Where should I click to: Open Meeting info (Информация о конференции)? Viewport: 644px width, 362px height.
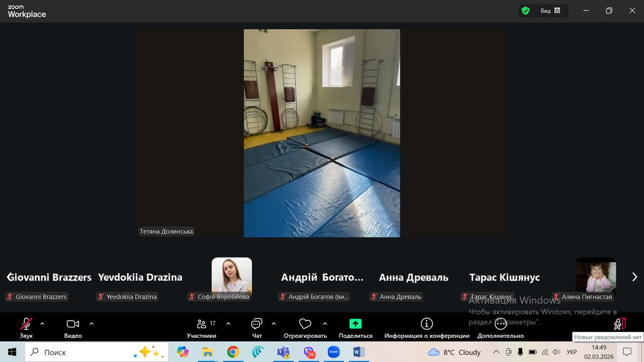427,324
